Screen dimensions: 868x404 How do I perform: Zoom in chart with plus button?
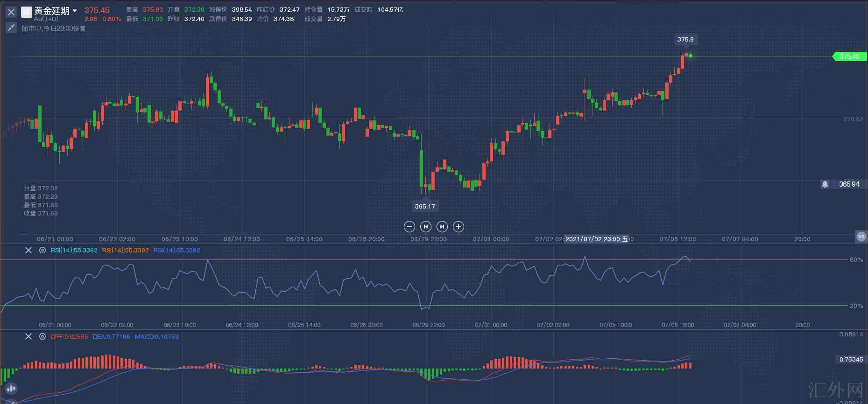(x=459, y=227)
